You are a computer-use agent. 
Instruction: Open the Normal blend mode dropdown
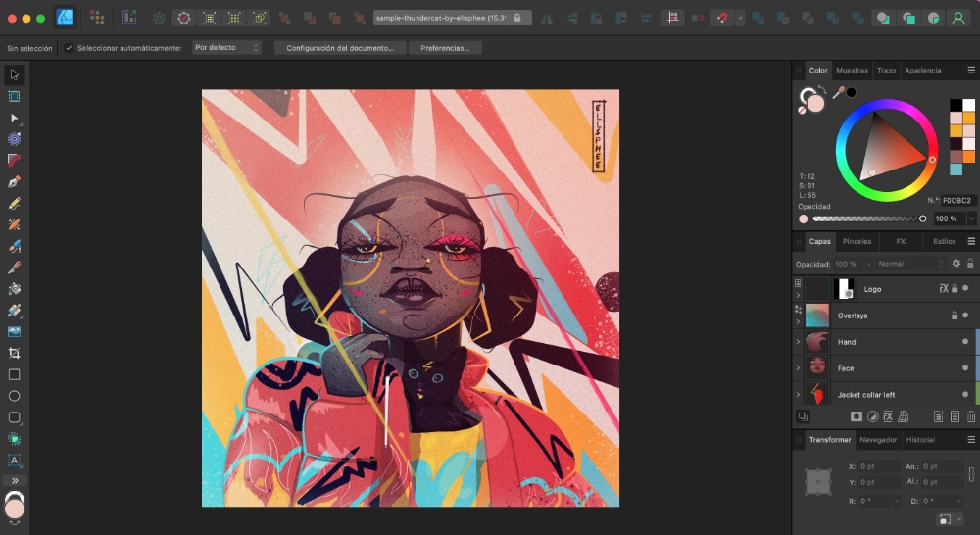point(910,264)
